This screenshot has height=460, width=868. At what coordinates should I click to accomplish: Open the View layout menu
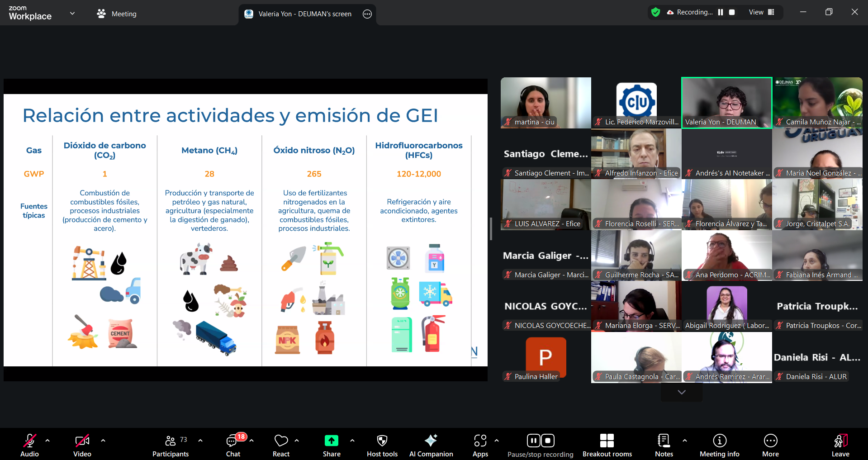(761, 12)
